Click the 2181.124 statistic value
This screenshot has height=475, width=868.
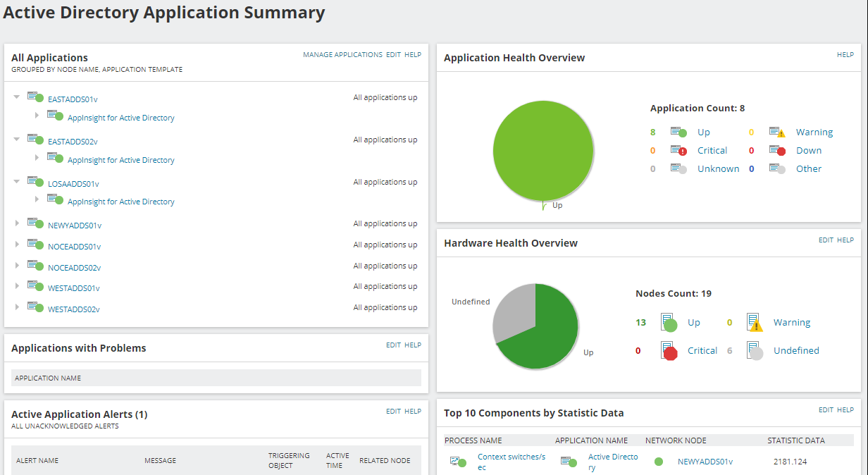tap(790, 462)
